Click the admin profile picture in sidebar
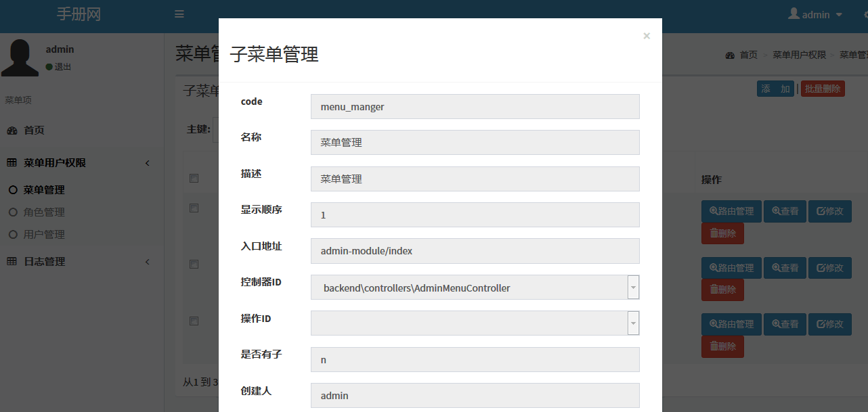Image resolution: width=868 pixels, height=412 pixels. (x=20, y=58)
